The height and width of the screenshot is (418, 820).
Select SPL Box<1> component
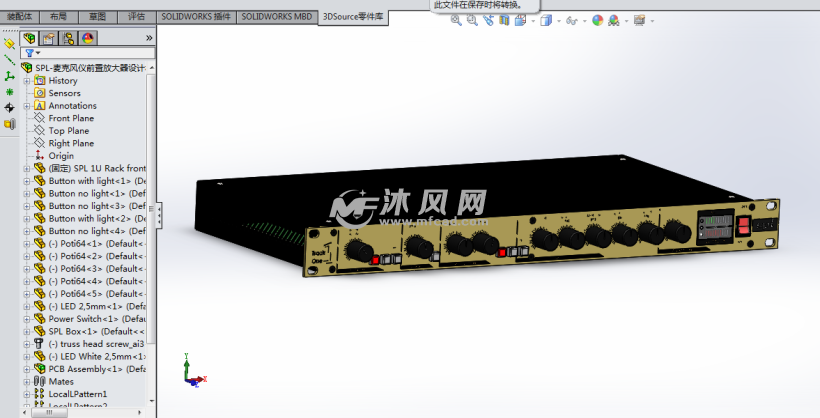89,332
